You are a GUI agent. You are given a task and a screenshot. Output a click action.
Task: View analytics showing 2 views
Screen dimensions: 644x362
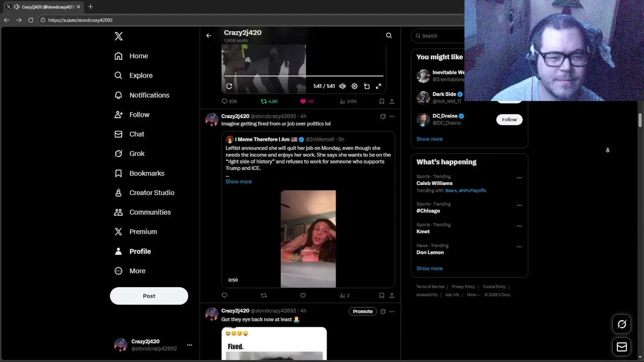(345, 296)
